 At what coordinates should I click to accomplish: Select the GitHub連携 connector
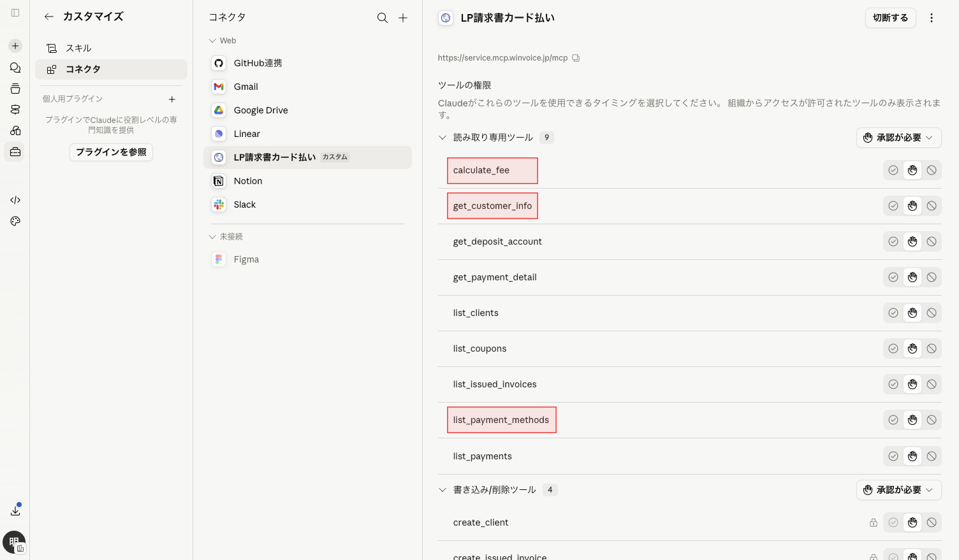pos(307,63)
